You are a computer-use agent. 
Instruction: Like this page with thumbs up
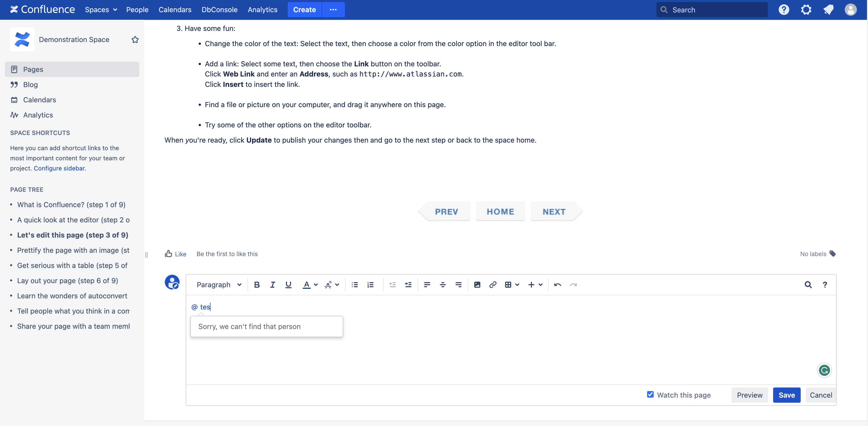coord(175,254)
